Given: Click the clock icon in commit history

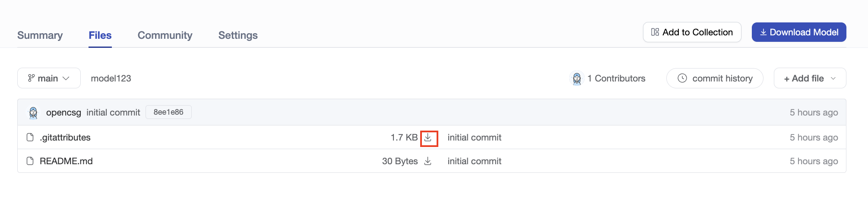Looking at the screenshot, I should (x=682, y=78).
